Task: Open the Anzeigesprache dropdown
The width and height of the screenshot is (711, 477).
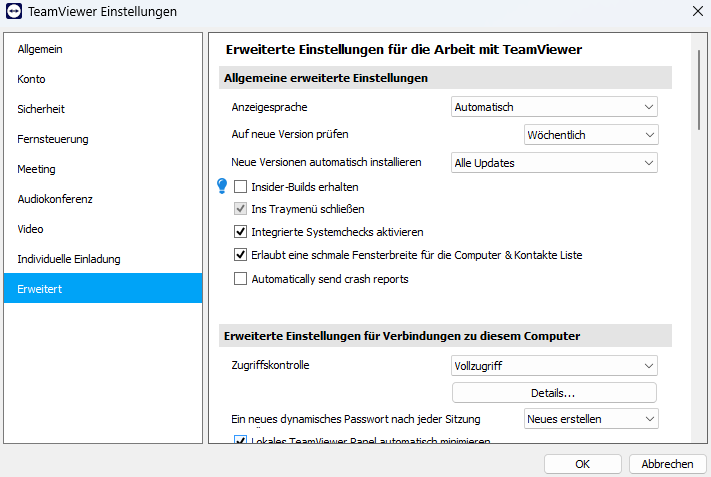Action: click(554, 107)
